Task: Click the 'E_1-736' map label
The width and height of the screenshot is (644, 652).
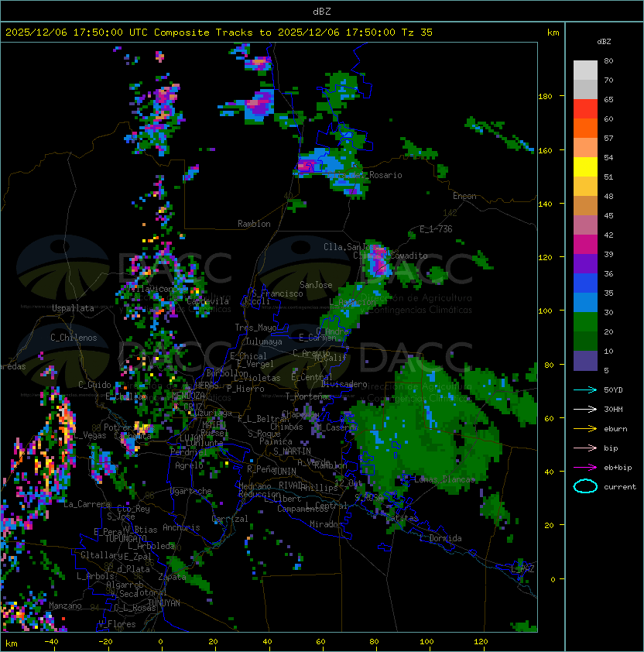Action: coord(436,229)
